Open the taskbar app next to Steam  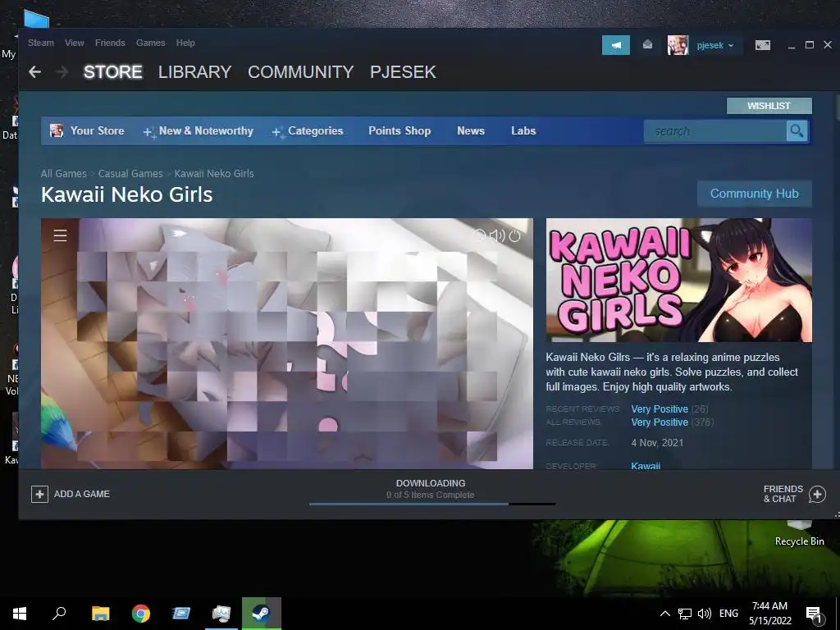point(221,614)
